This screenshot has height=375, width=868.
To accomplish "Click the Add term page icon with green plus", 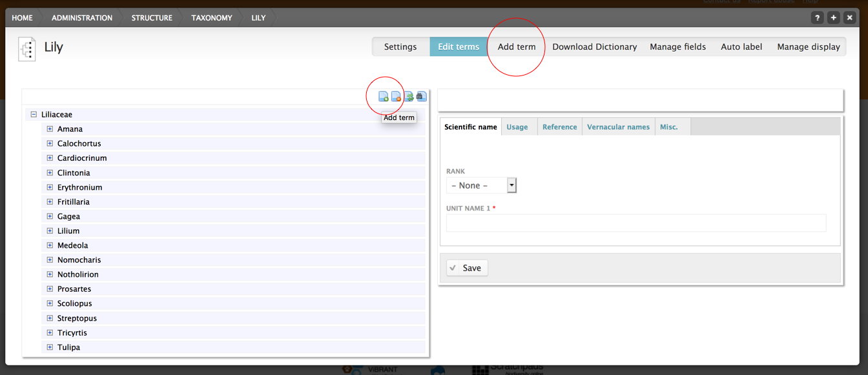I will (x=384, y=97).
